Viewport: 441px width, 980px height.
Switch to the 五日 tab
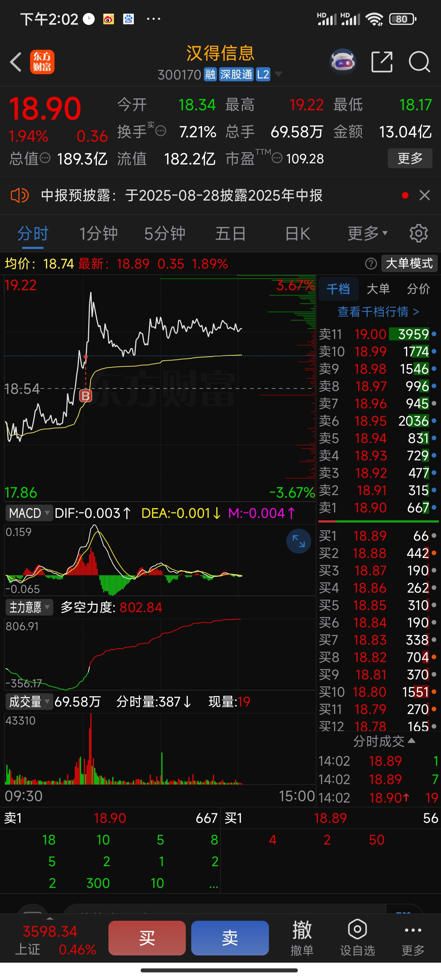[x=231, y=233]
